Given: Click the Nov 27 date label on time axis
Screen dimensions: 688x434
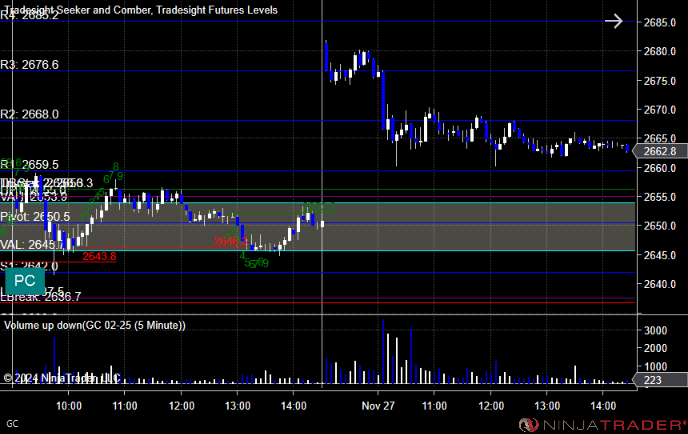Looking at the screenshot, I should (378, 406).
